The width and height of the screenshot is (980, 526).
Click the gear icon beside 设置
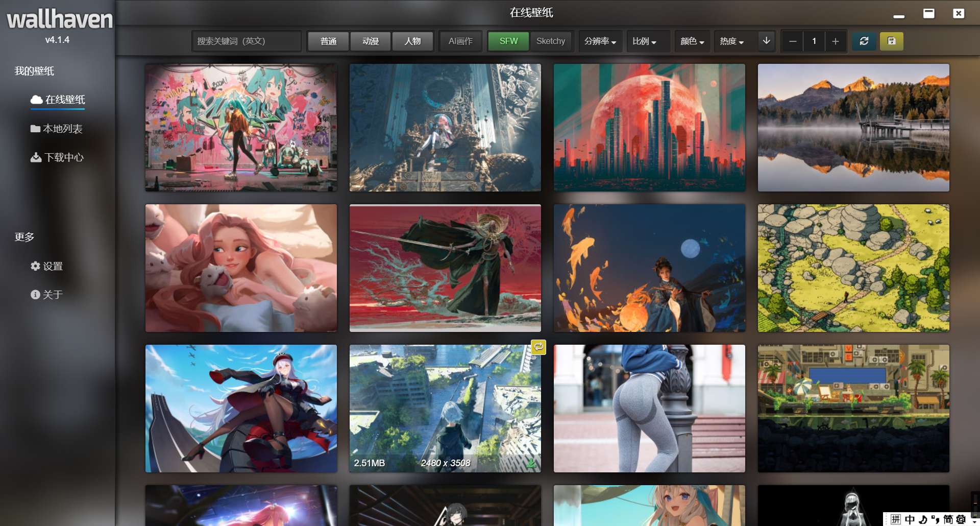click(35, 266)
